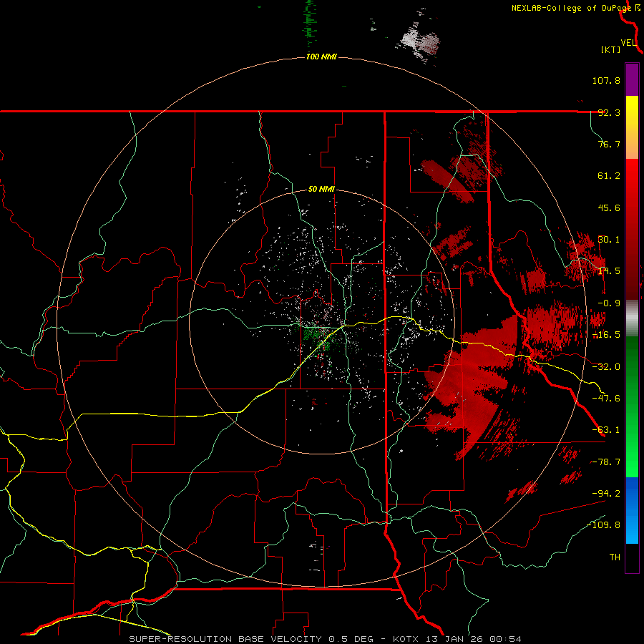Click the 61.2 velocity scale value
Screen dimensions: 644x644
(x=609, y=176)
